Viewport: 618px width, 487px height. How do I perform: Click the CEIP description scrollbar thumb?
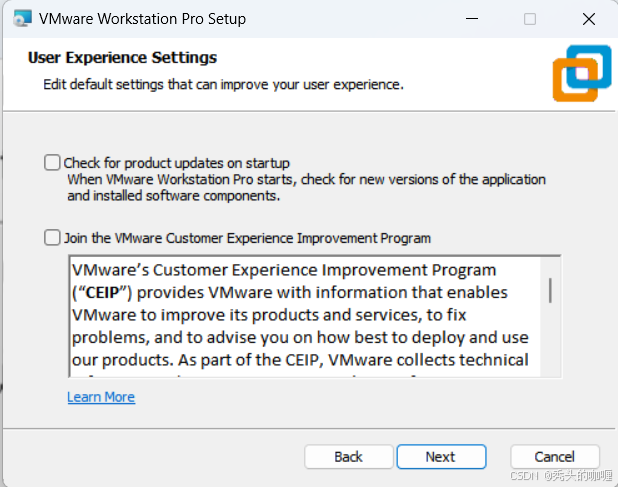[550, 290]
